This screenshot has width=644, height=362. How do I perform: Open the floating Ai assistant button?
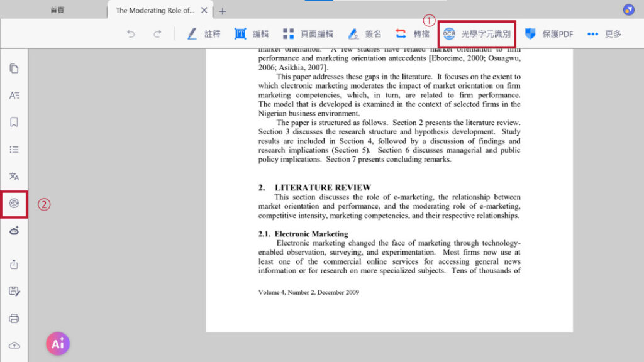click(x=58, y=344)
